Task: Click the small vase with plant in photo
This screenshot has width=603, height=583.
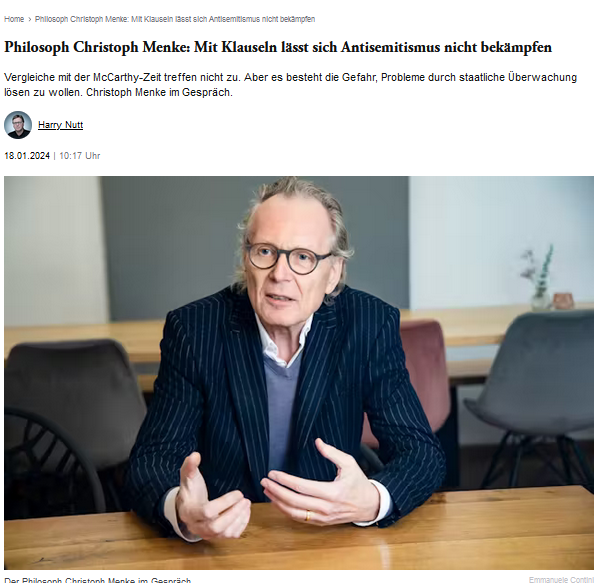Action: coord(540,279)
